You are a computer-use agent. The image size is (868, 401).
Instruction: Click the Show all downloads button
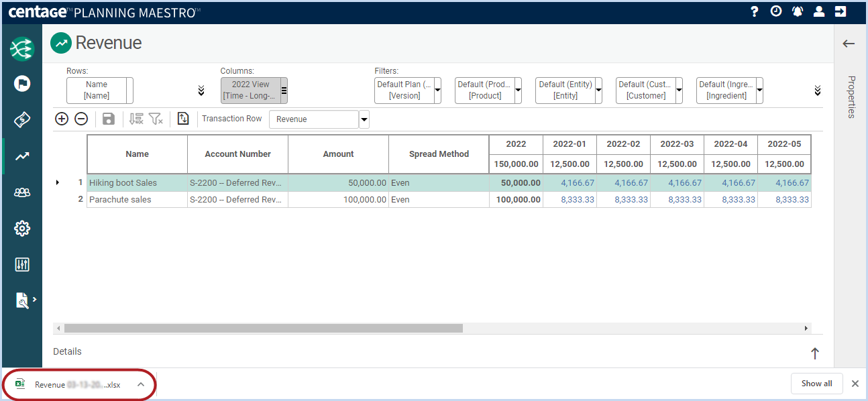coord(816,384)
